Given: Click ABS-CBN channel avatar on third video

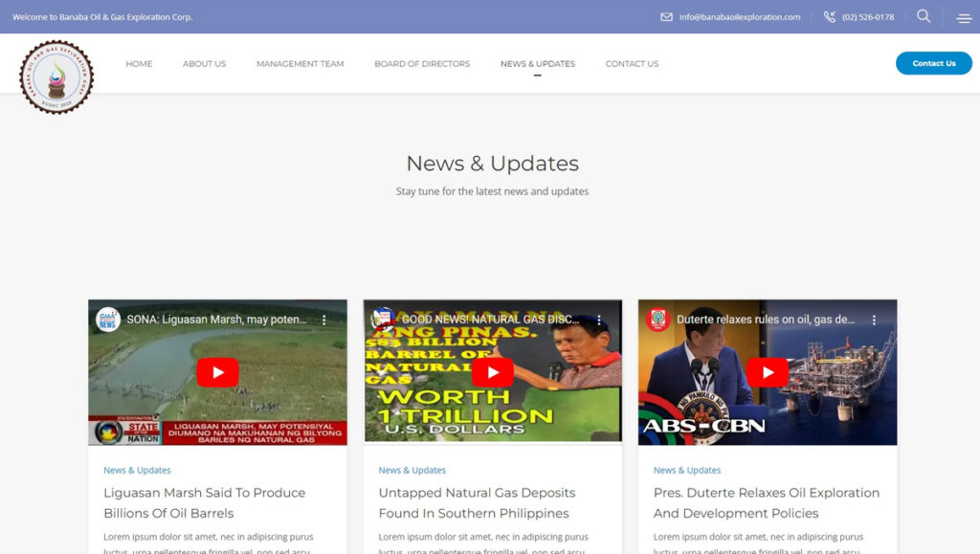Looking at the screenshot, I should (x=657, y=320).
